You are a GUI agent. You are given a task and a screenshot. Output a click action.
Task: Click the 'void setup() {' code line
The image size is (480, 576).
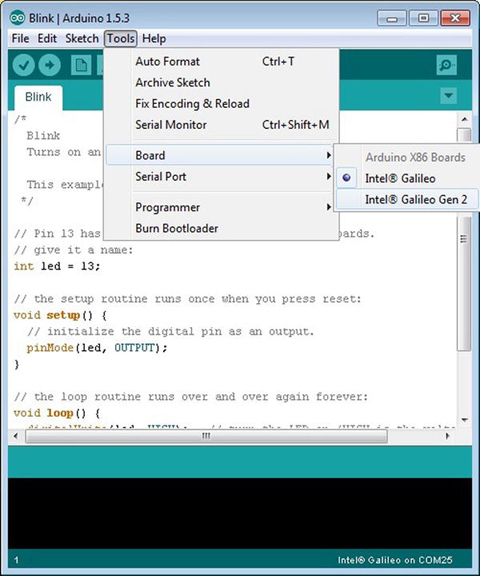point(60,315)
